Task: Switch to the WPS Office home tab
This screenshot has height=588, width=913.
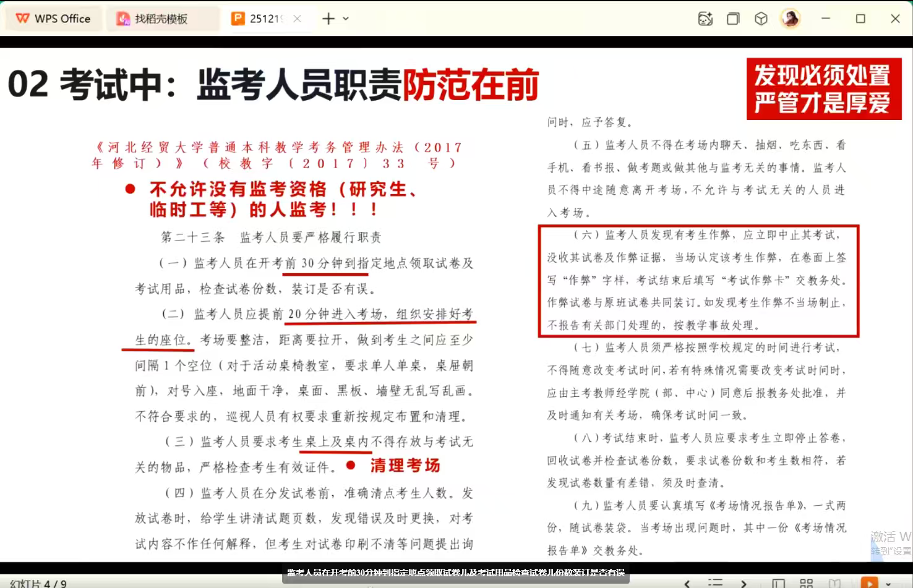Action: tap(53, 19)
